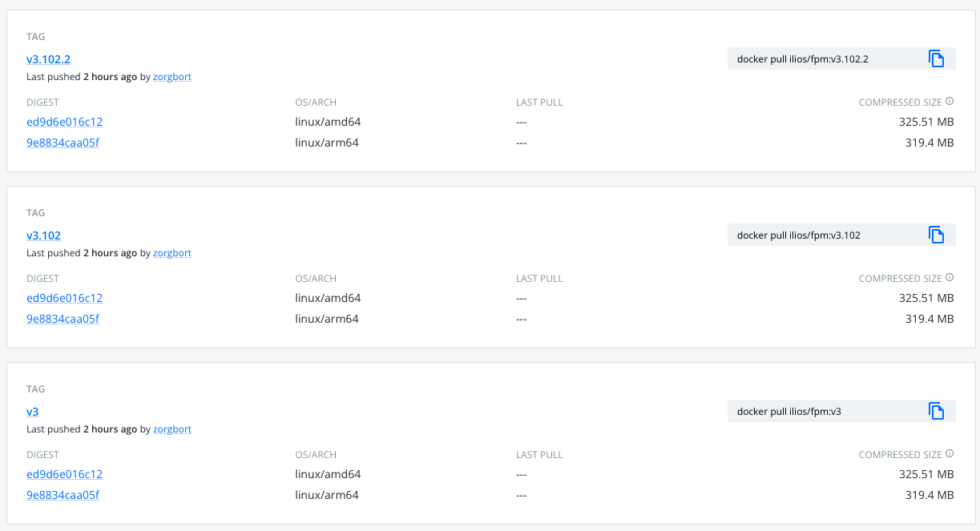This screenshot has width=980, height=531.
Task: Open digest 9e8834caa05f under tag v3.102.2
Action: pos(63,143)
